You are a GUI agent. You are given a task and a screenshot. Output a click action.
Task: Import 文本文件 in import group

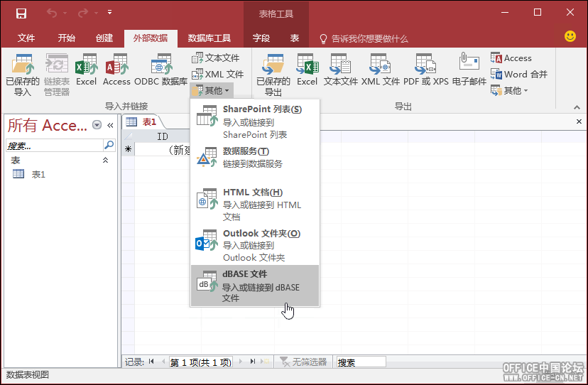tap(216, 58)
